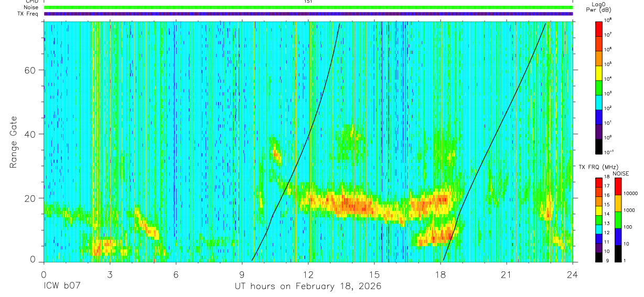The image size is (644, 297).
Task: Click the 21 hour tick label on UT axis
Action: 507,274
